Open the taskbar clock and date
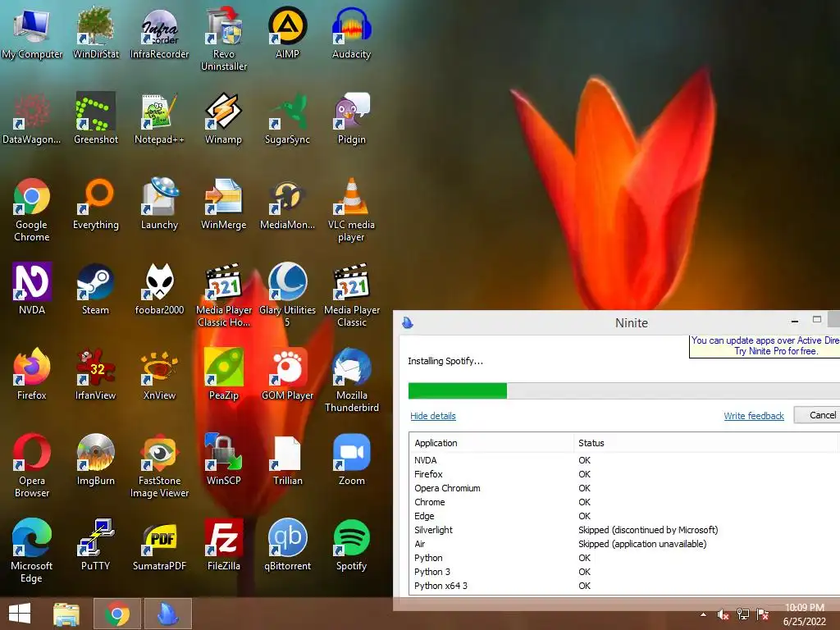The width and height of the screenshot is (840, 630). point(805,614)
